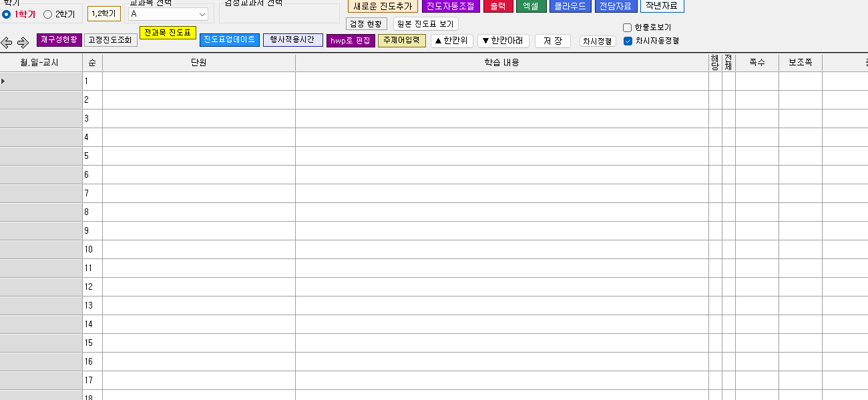
Task: Enable the 한줄로보기 checkbox
Action: 627,28
